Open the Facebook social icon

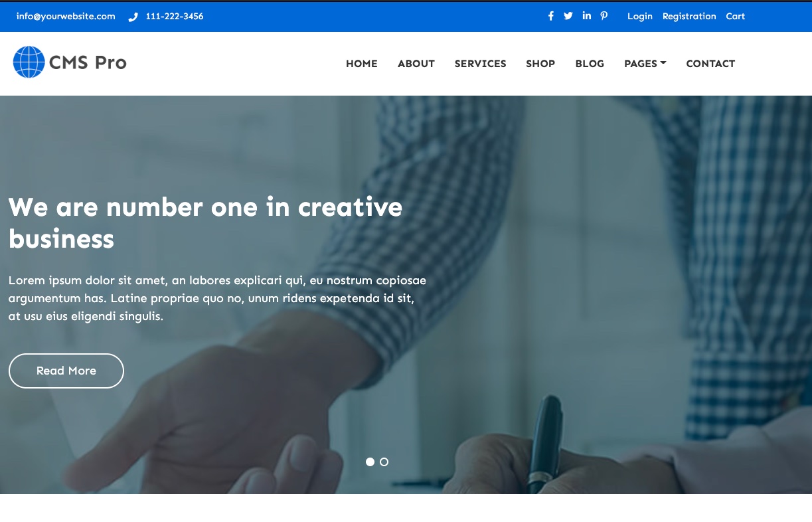(550, 16)
